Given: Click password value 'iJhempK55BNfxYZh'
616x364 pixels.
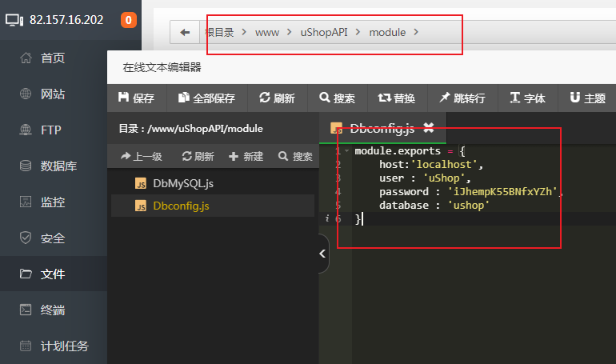Looking at the screenshot, I should (502, 192).
